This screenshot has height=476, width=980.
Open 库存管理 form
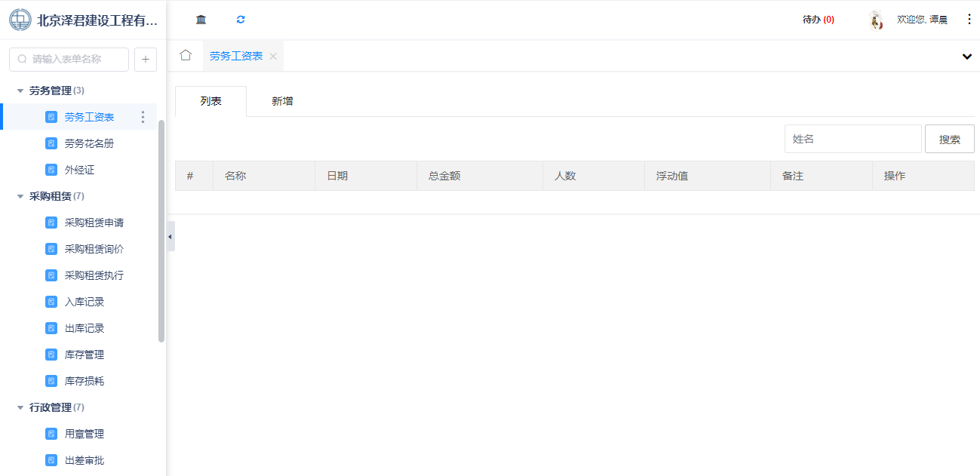[84, 355]
